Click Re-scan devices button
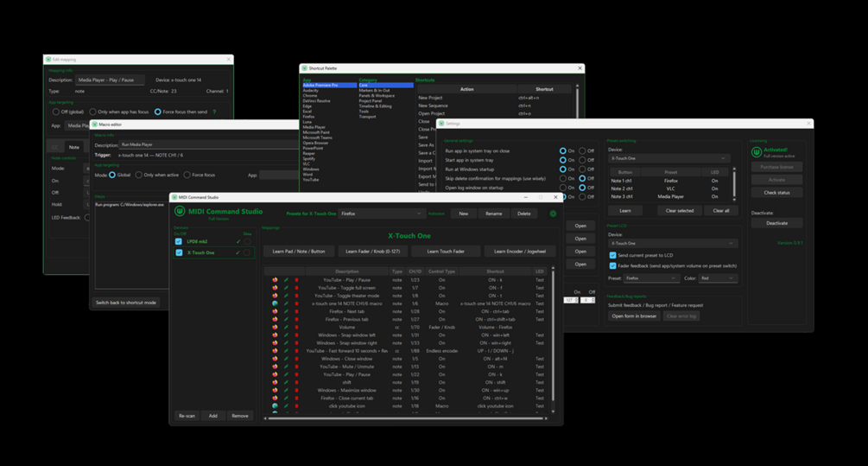Image resolution: width=868 pixels, height=466 pixels. 187,416
